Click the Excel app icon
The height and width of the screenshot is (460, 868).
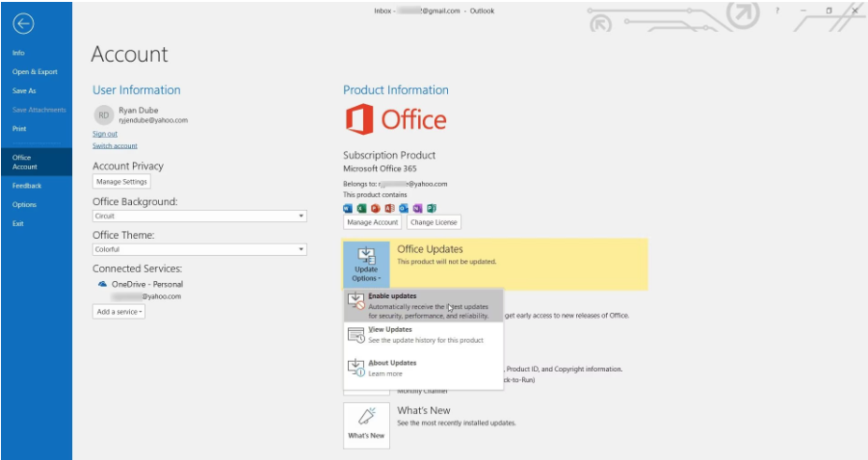(x=361, y=209)
